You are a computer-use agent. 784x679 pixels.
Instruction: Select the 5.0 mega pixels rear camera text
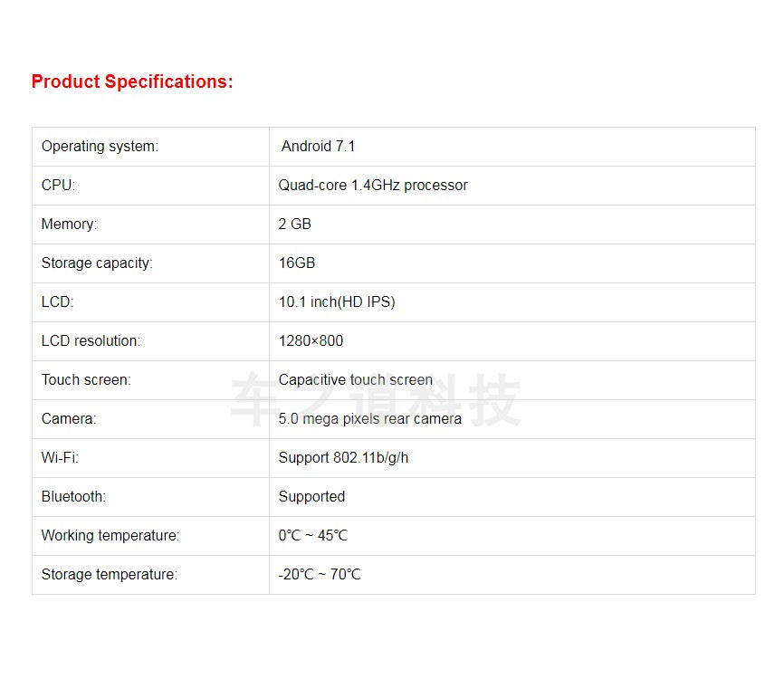[370, 418]
